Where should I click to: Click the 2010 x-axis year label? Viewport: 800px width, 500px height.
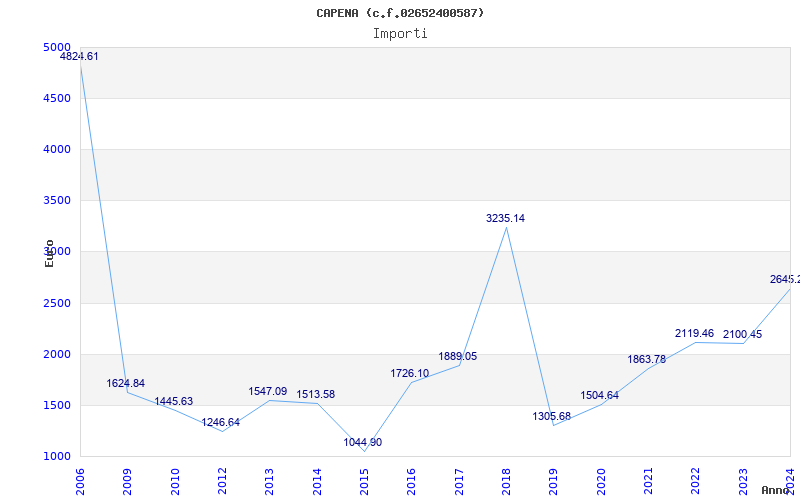click(x=175, y=482)
